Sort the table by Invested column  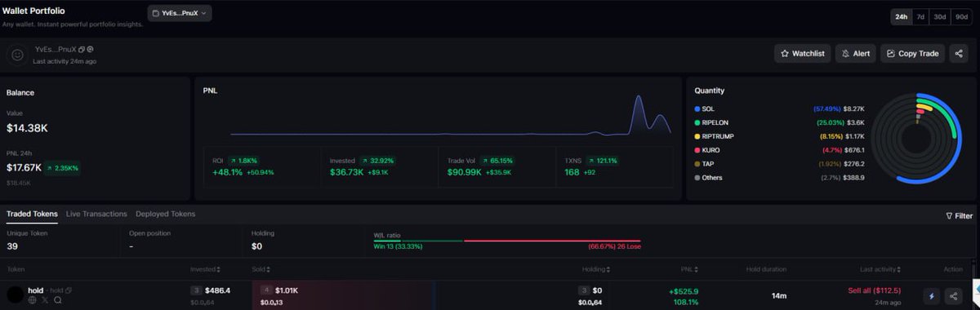[x=205, y=269]
